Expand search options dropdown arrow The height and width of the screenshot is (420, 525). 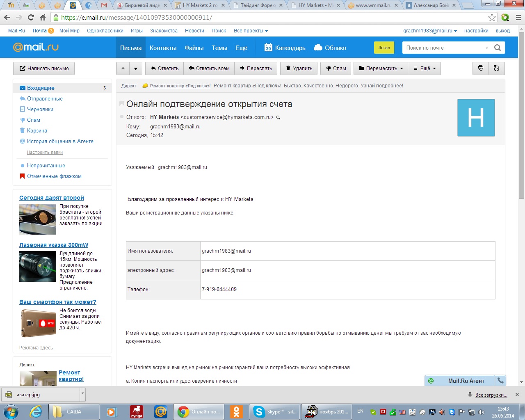[x=487, y=48]
